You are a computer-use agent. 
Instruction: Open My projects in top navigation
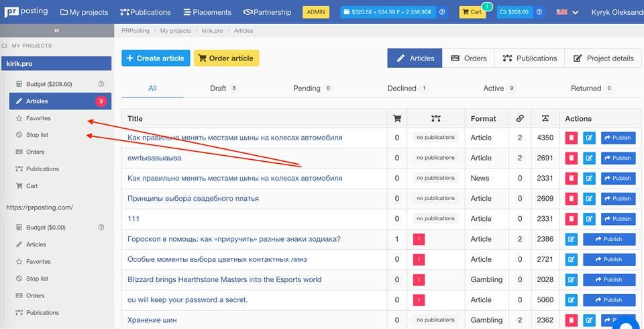[x=85, y=12]
